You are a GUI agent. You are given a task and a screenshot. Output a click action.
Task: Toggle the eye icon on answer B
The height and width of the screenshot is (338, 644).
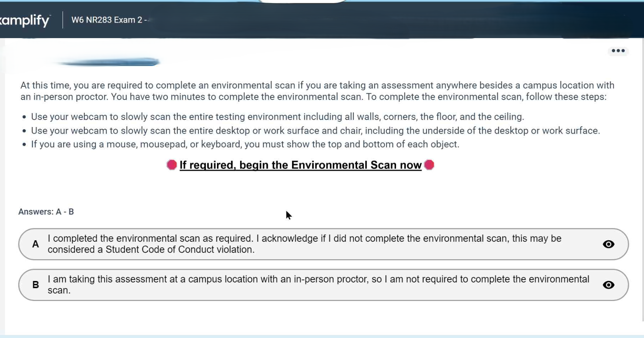tap(608, 285)
